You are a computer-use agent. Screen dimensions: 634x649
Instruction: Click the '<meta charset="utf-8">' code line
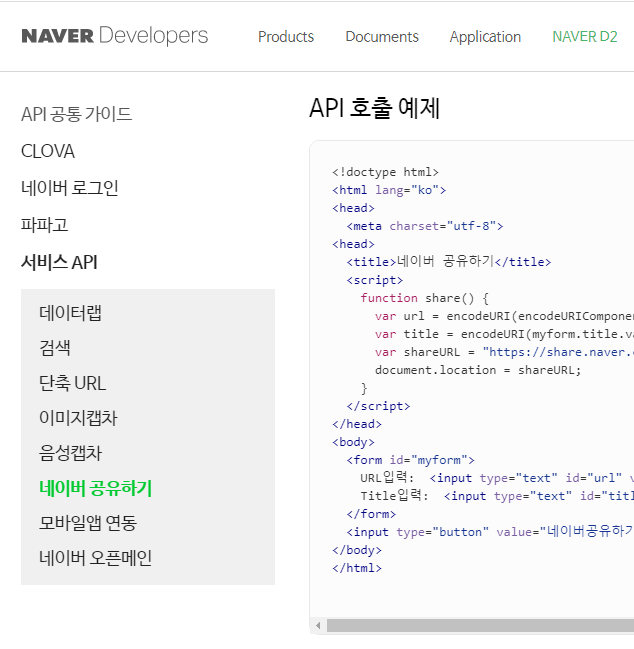click(425, 226)
